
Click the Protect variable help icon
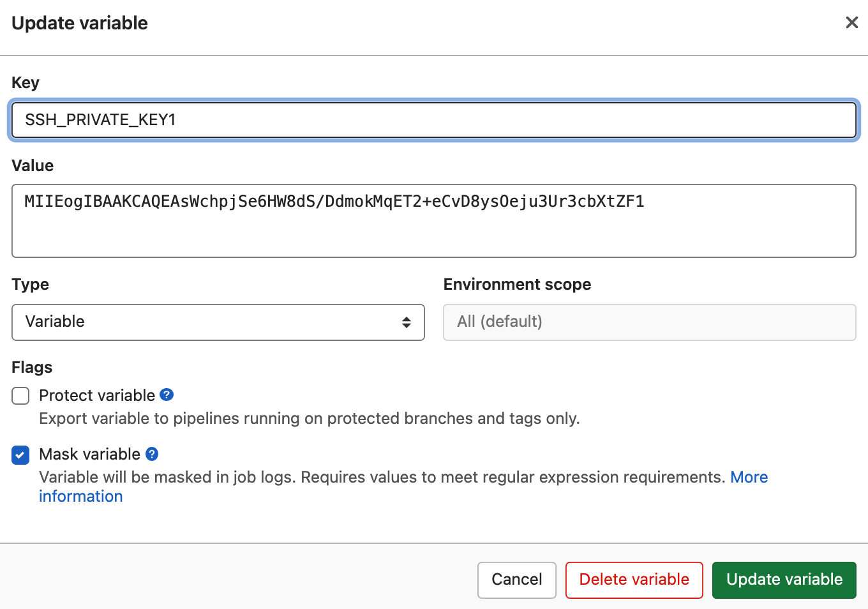167,395
